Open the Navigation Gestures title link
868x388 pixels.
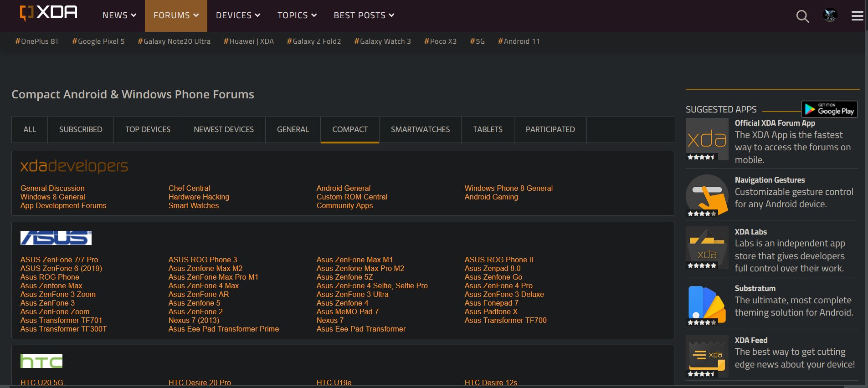click(x=770, y=180)
